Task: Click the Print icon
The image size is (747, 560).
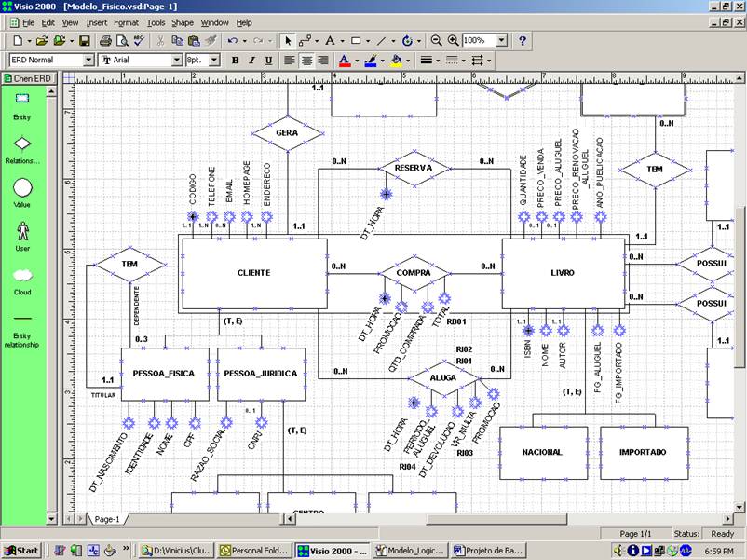Action: point(106,41)
